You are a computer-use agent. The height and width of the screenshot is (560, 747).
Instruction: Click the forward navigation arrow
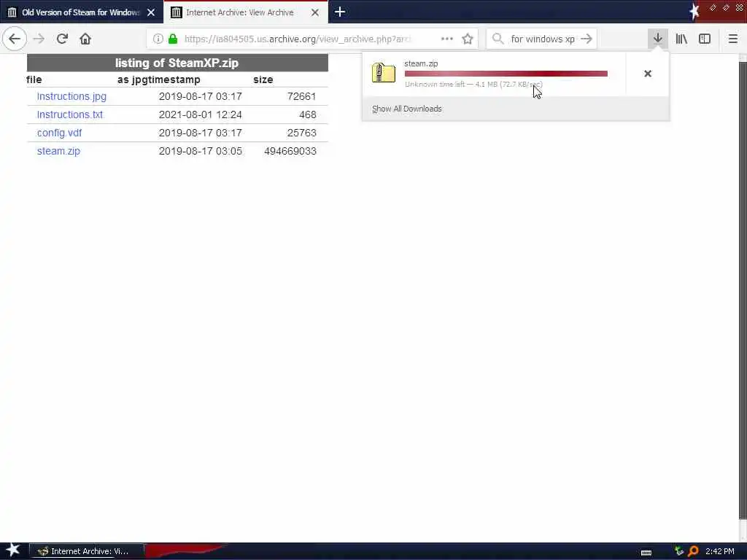(39, 39)
